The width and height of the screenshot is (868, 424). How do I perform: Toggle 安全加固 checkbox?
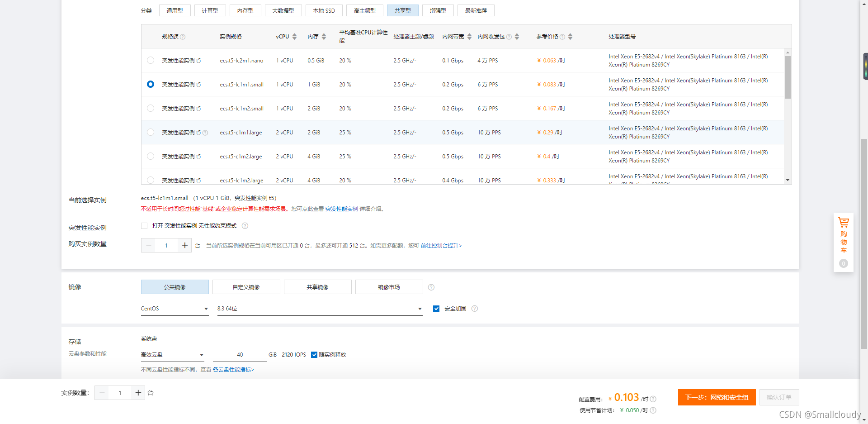(x=436, y=309)
